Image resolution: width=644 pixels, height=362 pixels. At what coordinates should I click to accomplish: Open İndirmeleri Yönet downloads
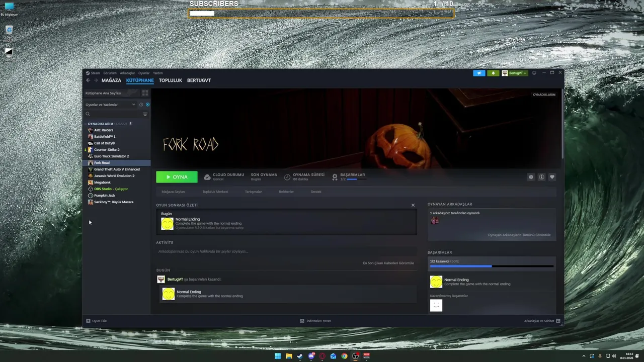point(315,321)
